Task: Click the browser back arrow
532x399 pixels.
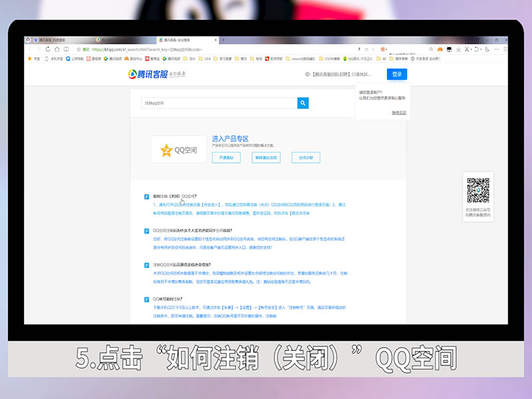Action: click(30, 49)
